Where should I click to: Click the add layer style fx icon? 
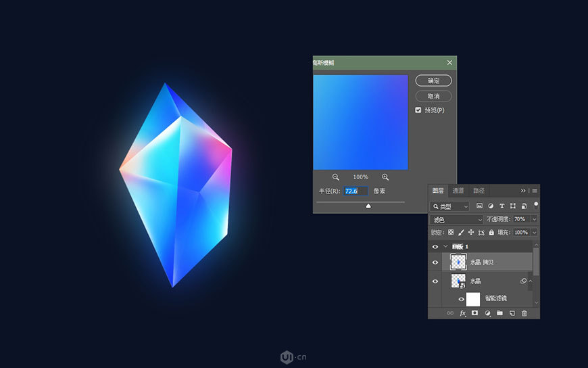463,313
